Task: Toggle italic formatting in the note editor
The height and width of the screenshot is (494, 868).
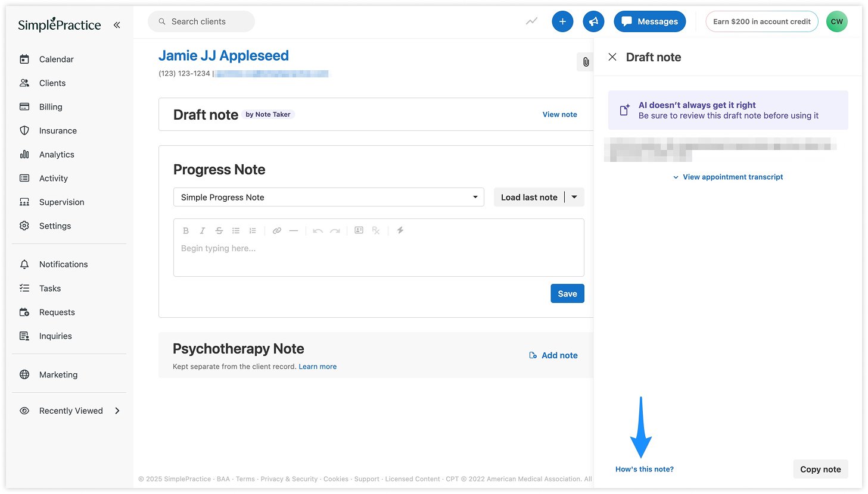Action: click(203, 230)
